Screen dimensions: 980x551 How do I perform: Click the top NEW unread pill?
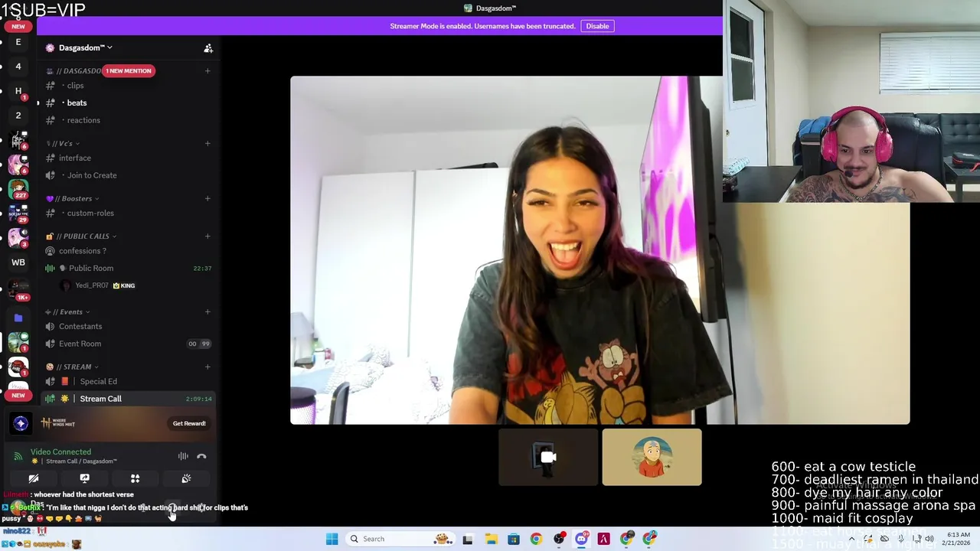(x=18, y=26)
